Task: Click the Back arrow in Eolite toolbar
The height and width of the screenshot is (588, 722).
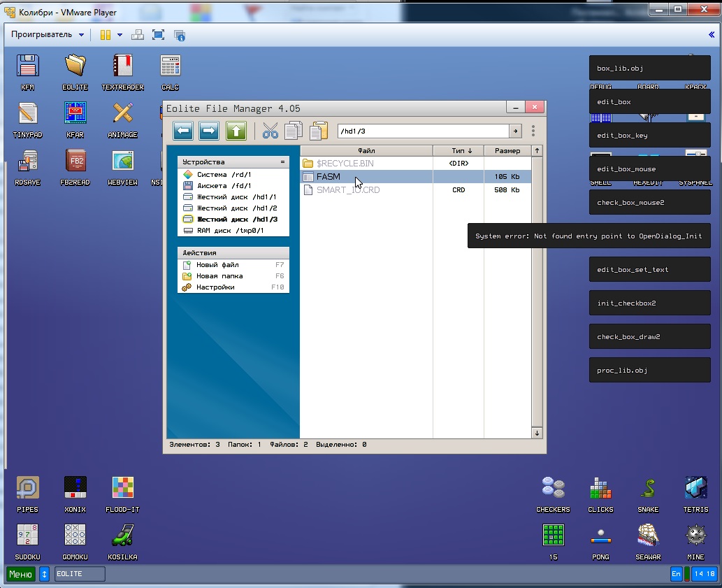Action: [183, 131]
